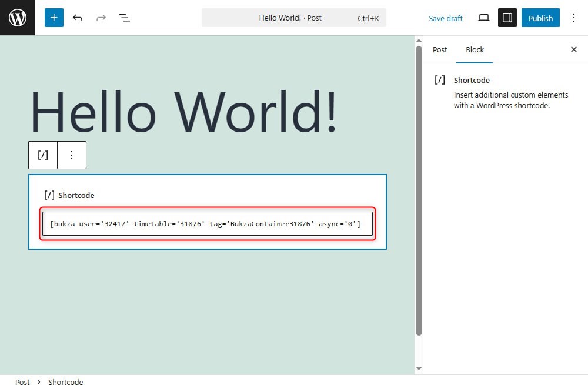Viewport: 588px width, 389px height.
Task: Click the WordPress logo icon
Action: pyautogui.click(x=18, y=18)
